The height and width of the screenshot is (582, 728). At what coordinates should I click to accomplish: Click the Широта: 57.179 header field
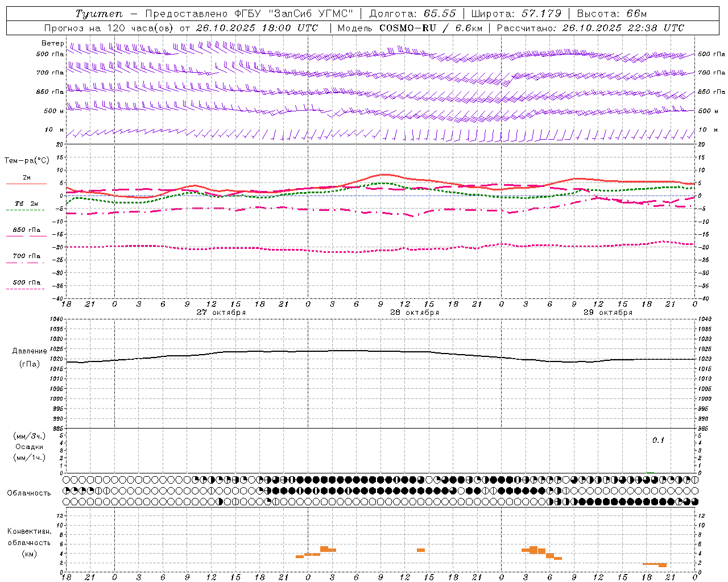(x=516, y=14)
